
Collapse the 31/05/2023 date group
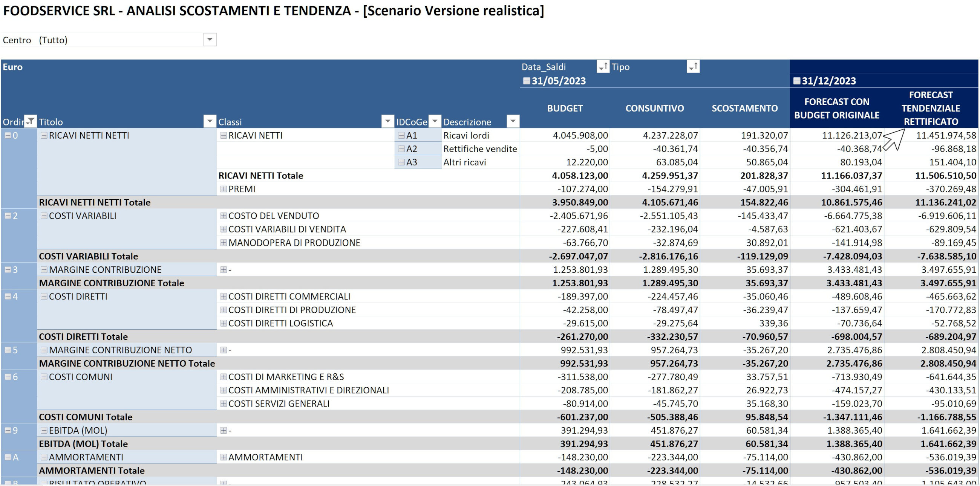527,81
